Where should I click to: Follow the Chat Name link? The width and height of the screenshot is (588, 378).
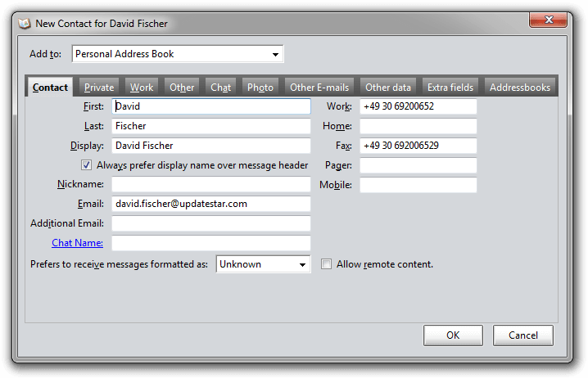click(77, 243)
